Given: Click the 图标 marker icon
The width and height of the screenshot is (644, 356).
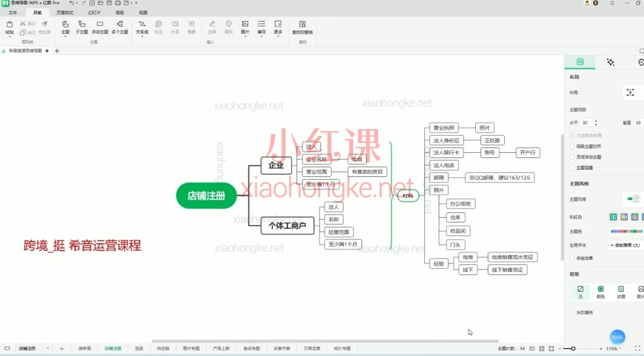Looking at the screenshot, I should pyautogui.click(x=228, y=24).
